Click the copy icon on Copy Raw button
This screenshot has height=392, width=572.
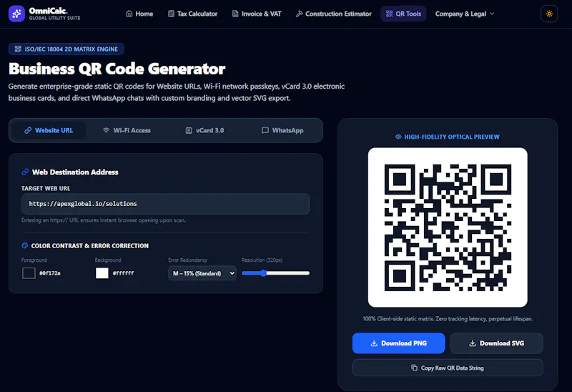pyautogui.click(x=415, y=368)
